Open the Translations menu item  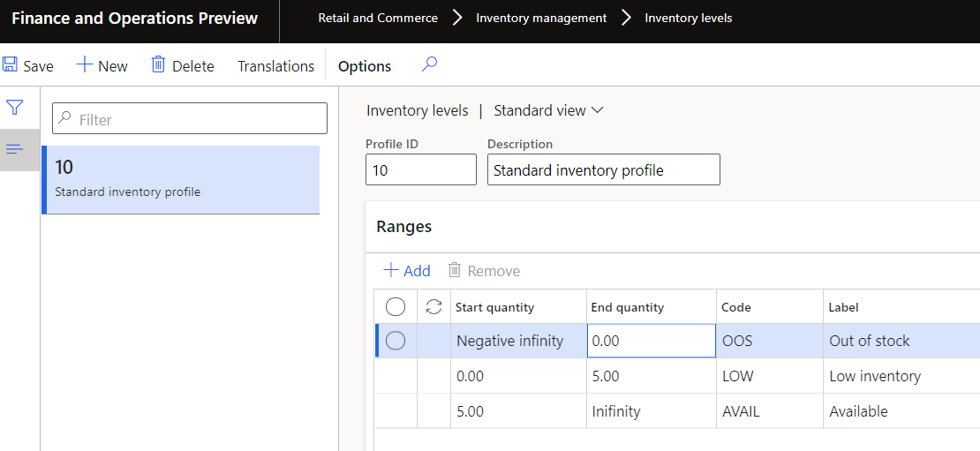(x=275, y=66)
